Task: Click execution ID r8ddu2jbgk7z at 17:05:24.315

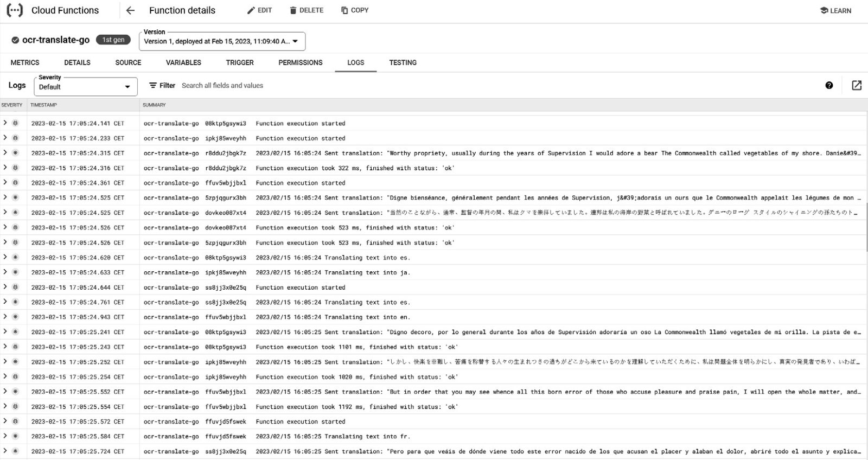Action: [226, 153]
